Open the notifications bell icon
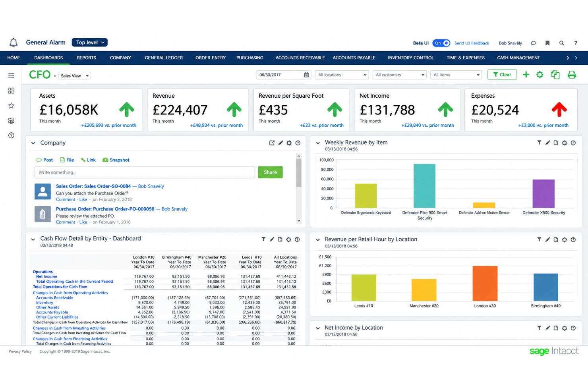The height and width of the screenshot is (392, 588). 14,42
